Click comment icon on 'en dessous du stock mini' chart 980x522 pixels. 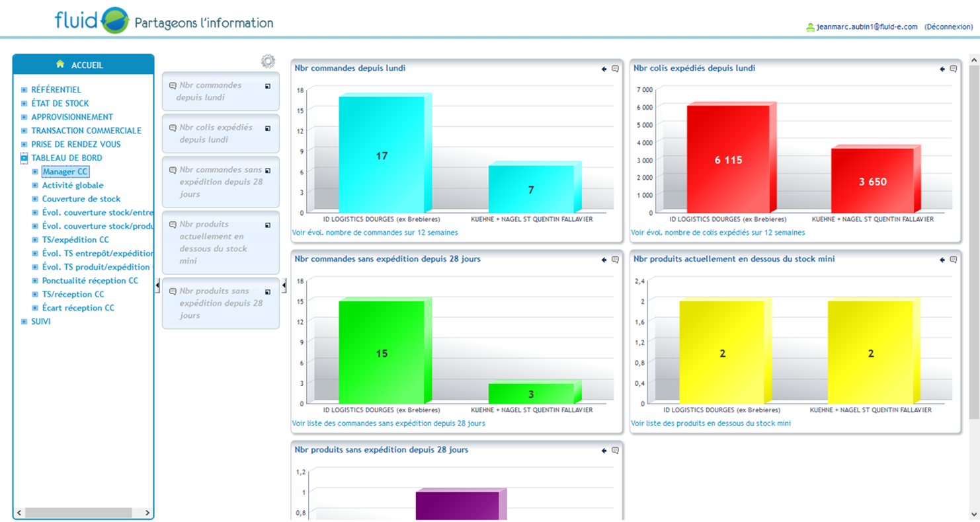pos(954,260)
